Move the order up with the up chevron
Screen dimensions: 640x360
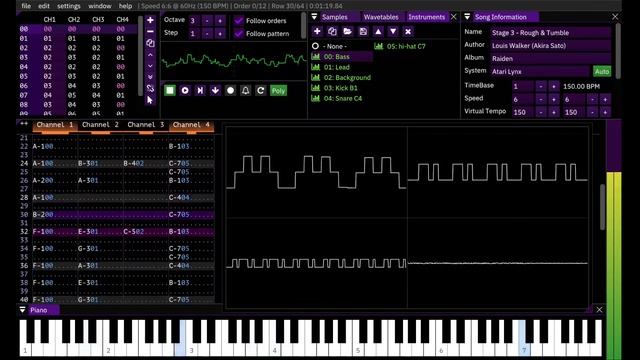coord(150,55)
